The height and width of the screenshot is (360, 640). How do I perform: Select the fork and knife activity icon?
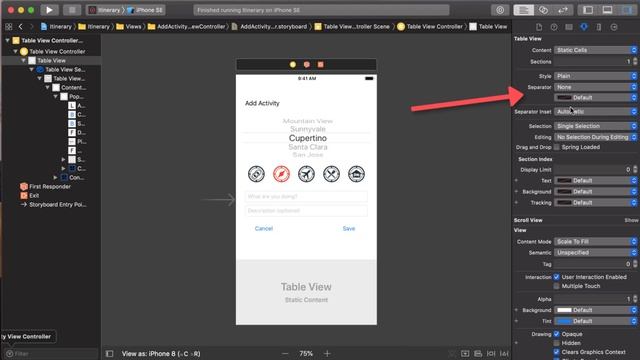331,174
